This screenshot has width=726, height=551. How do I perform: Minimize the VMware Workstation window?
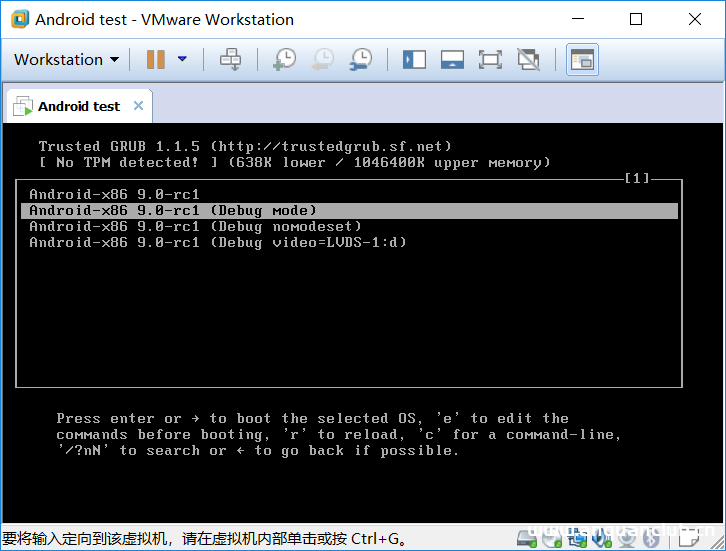click(578, 19)
